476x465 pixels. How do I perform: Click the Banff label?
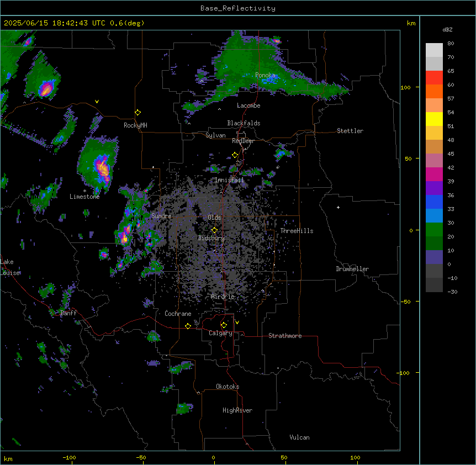(x=68, y=313)
